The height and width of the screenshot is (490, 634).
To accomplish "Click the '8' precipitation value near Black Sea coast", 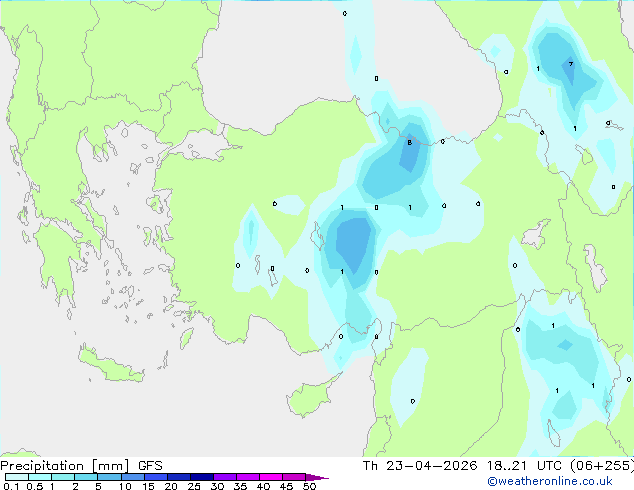I will [410, 142].
